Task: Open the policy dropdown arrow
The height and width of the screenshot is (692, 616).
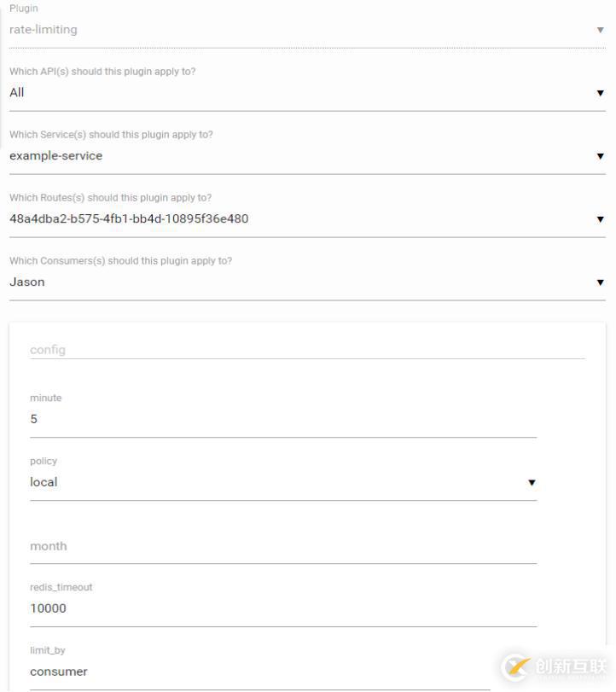Action: click(x=532, y=482)
